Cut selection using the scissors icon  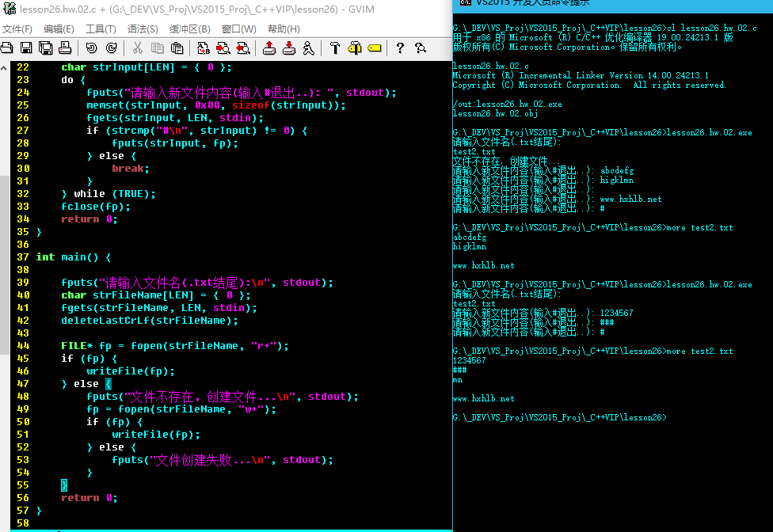[x=137, y=48]
